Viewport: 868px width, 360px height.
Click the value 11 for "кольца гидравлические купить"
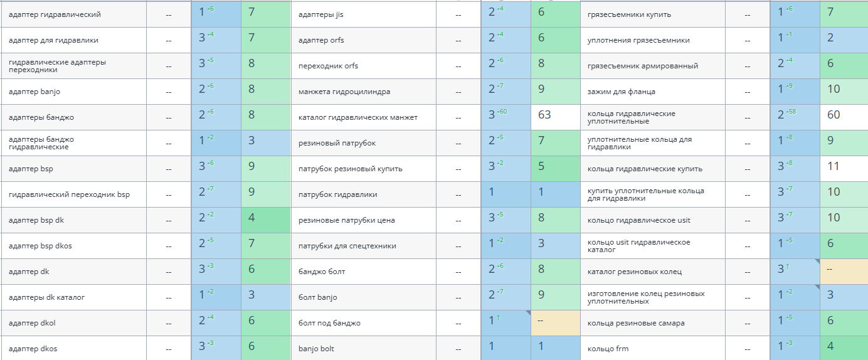(x=833, y=166)
